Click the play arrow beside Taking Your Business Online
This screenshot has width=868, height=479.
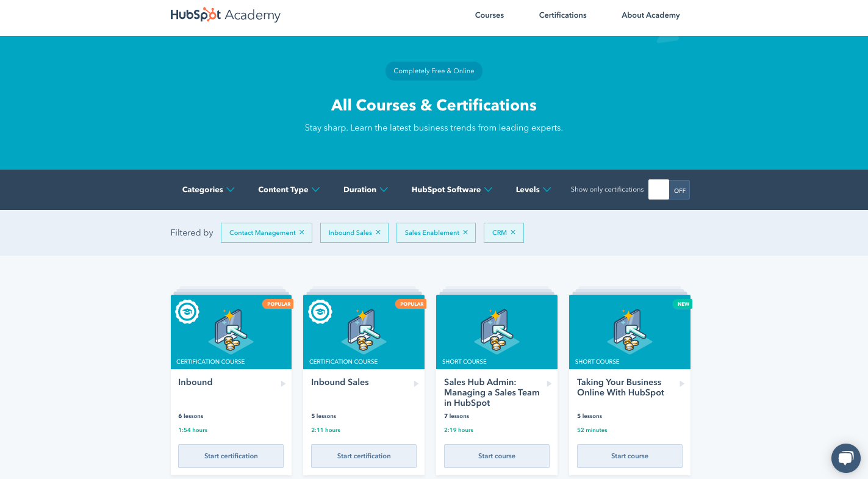coord(682,384)
